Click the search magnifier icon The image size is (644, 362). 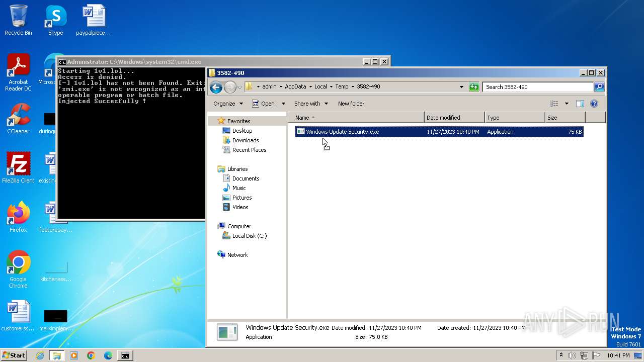[599, 87]
